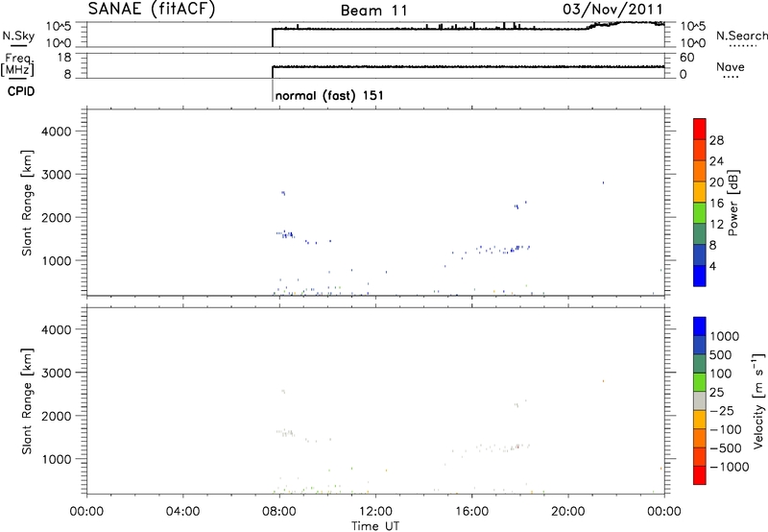Click the 04:00 time tick label
The width and height of the screenshot is (768, 532).
tap(182, 512)
